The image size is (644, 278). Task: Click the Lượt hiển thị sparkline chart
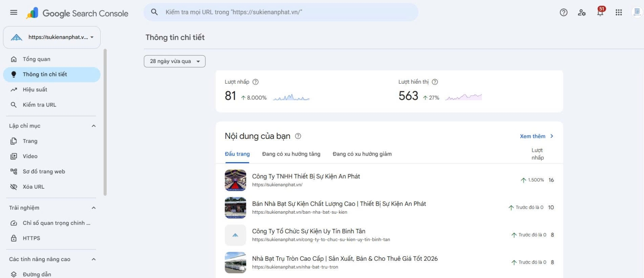coord(464,97)
